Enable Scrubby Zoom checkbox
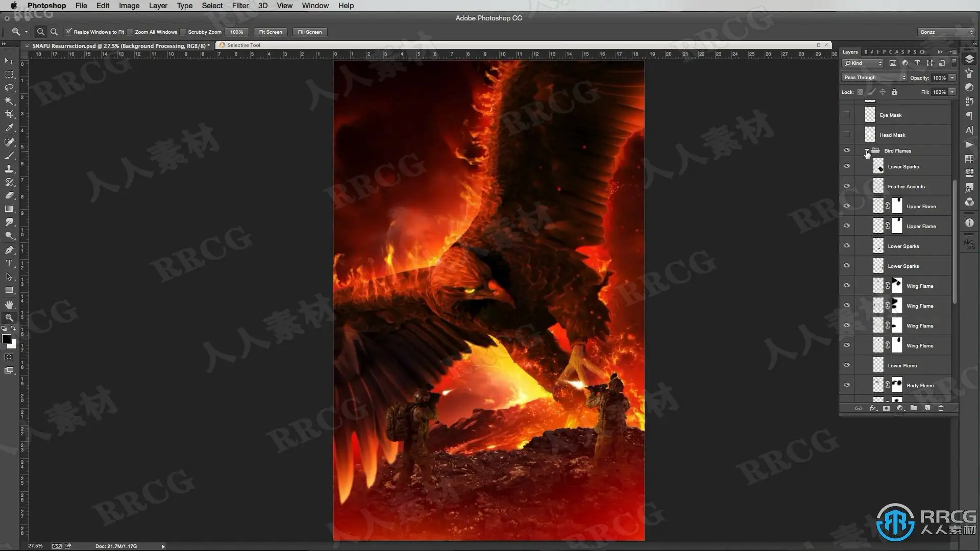This screenshot has width=980, height=551. pos(183,32)
